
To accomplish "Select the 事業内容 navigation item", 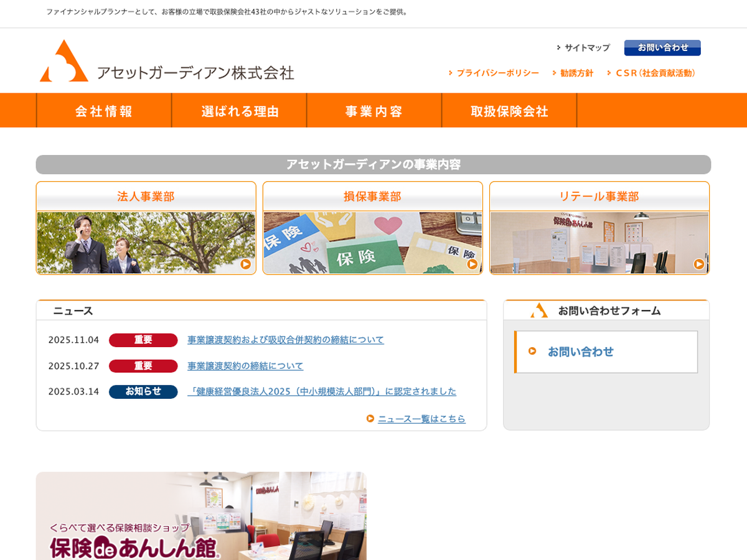I will [374, 111].
